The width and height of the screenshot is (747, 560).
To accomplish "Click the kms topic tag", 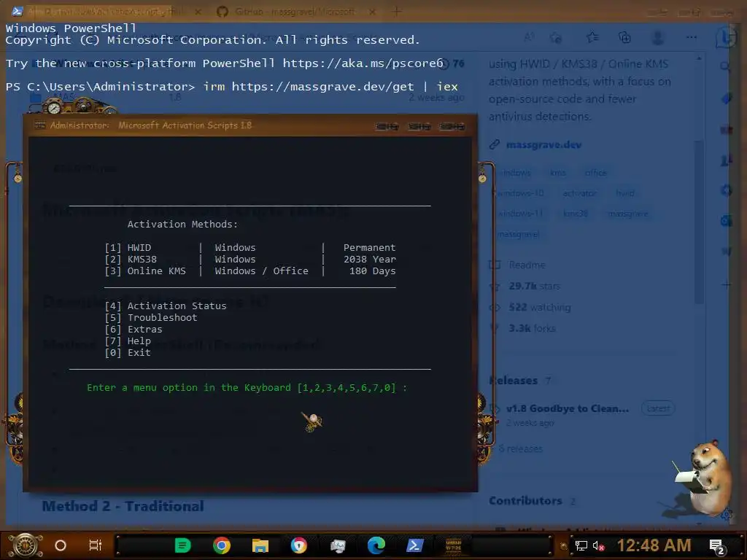I will pyautogui.click(x=558, y=173).
